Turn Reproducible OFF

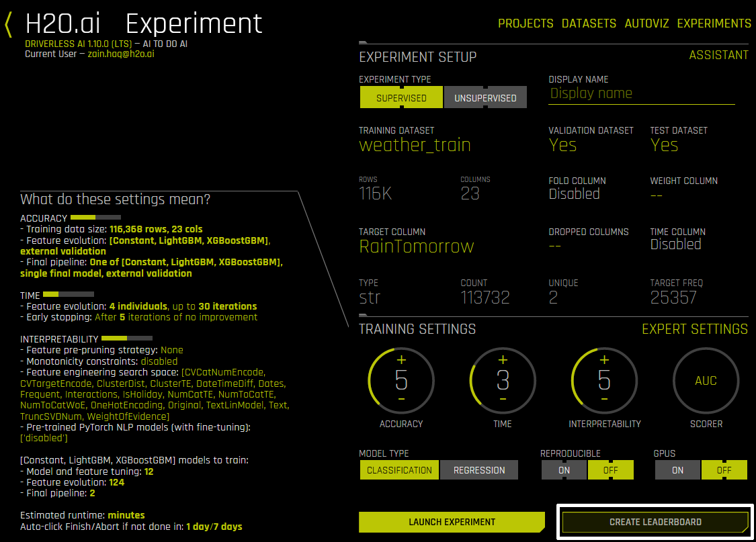point(610,470)
